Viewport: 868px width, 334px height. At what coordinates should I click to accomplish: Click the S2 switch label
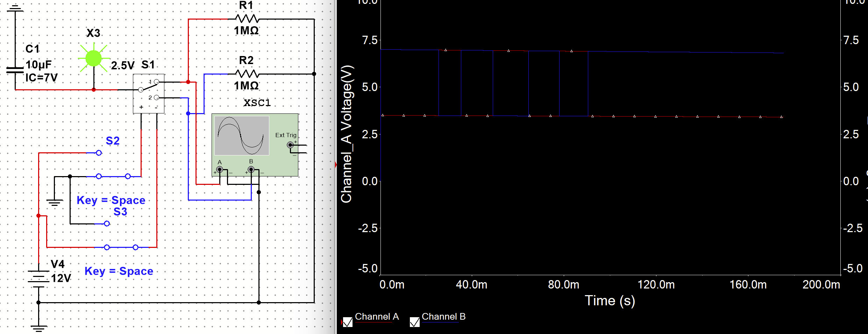coord(113,141)
